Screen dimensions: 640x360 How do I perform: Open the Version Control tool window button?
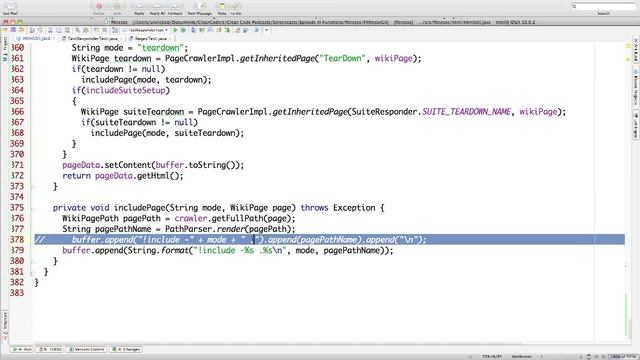point(87,349)
